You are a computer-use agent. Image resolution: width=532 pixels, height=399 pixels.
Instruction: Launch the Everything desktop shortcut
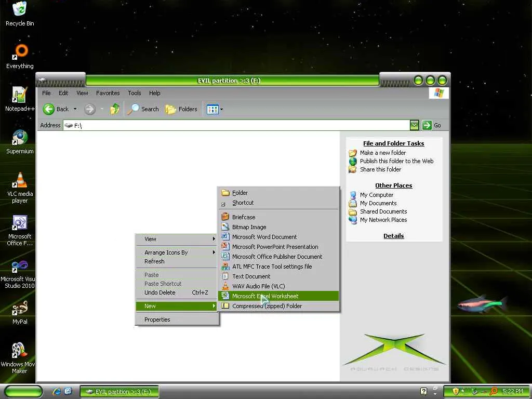coord(20,56)
